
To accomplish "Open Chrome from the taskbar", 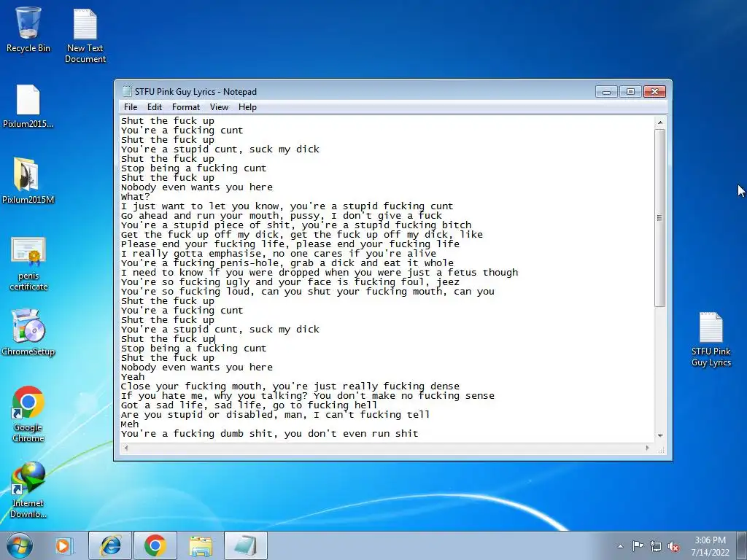I will (155, 545).
